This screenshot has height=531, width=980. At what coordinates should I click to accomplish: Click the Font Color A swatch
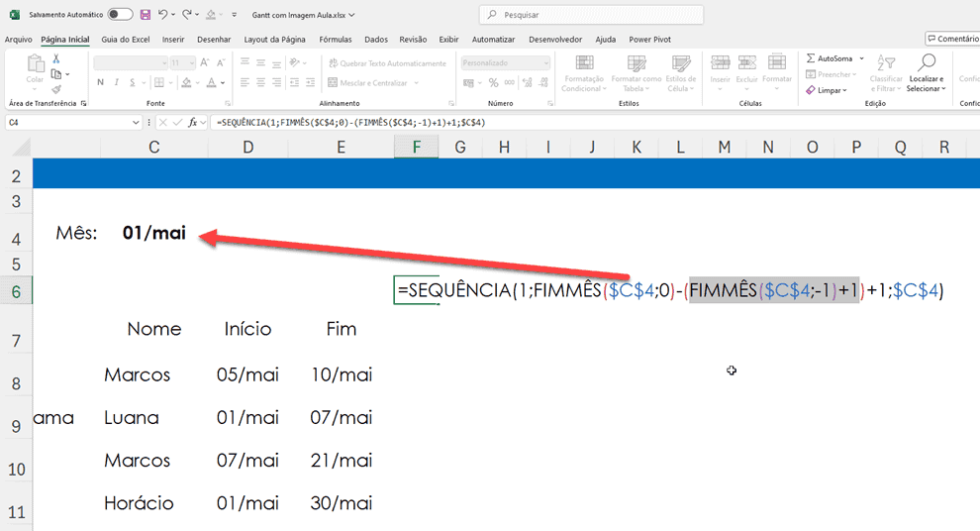click(x=212, y=82)
